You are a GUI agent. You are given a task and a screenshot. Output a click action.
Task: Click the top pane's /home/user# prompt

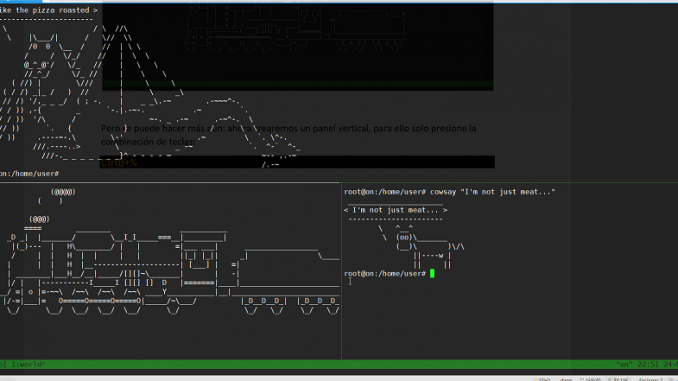pos(29,174)
